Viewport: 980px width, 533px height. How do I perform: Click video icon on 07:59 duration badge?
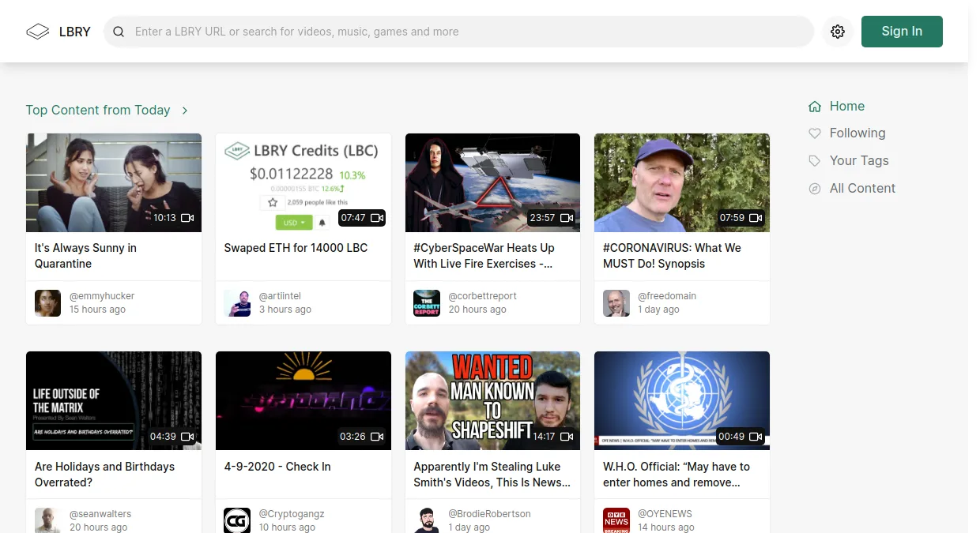(x=756, y=218)
